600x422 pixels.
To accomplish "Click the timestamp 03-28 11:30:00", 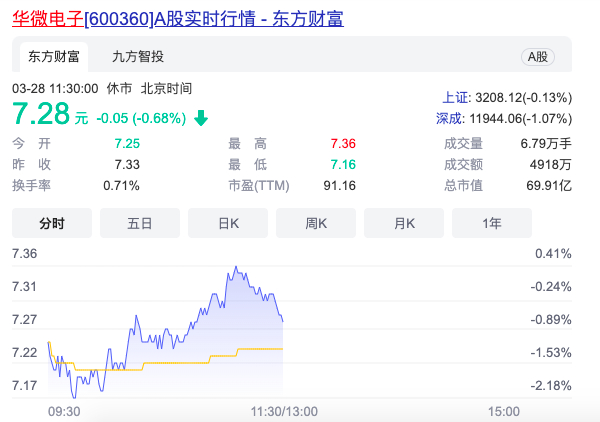I will [x=55, y=89].
